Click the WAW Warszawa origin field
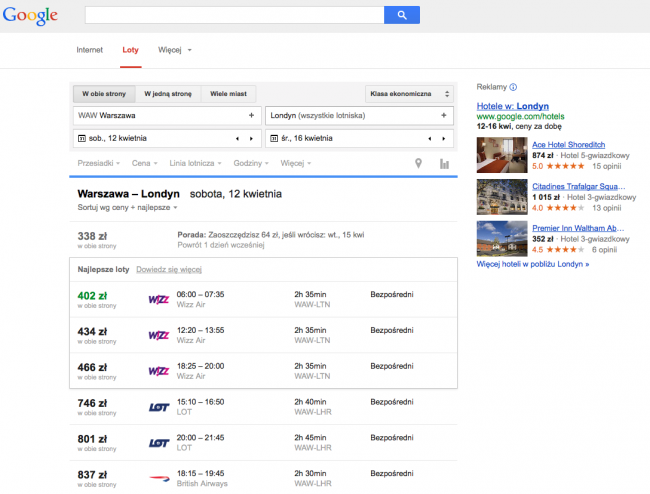Image resolution: width=650 pixels, height=494 pixels. [x=167, y=115]
